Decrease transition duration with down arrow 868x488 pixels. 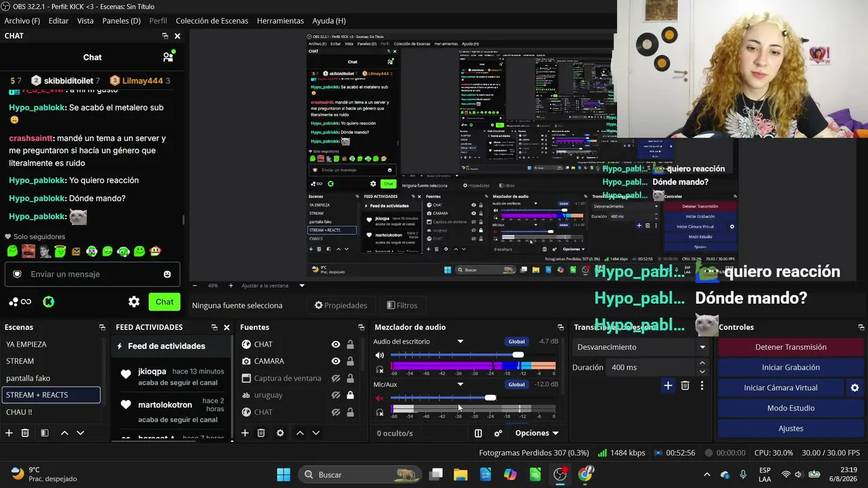click(702, 371)
